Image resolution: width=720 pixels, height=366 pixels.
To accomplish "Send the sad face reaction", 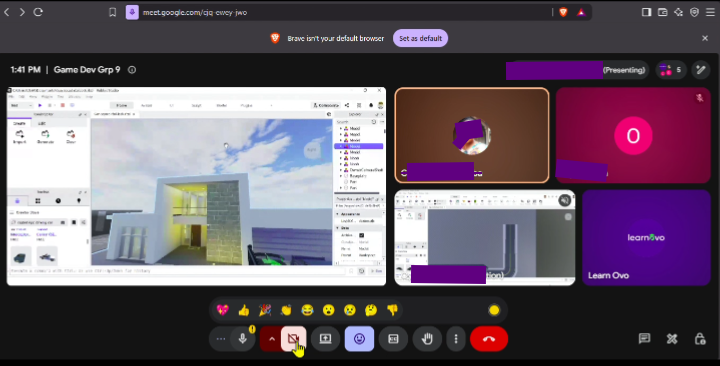I will coord(350,310).
